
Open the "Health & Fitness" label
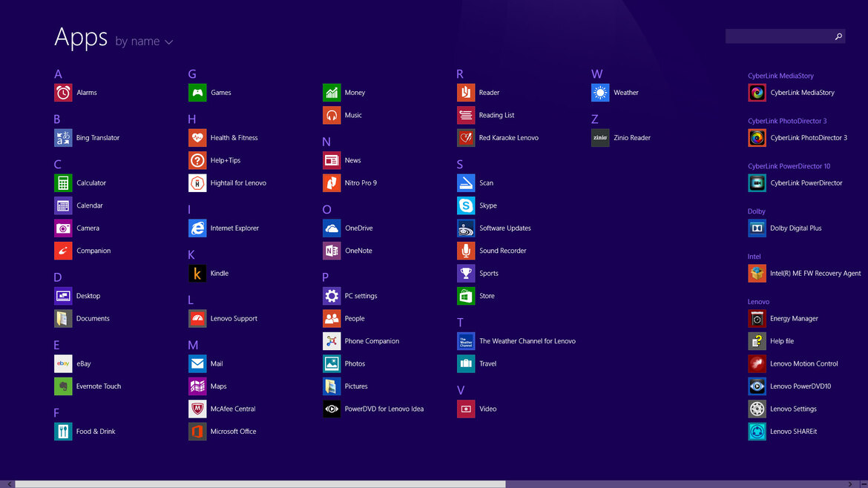coord(234,138)
